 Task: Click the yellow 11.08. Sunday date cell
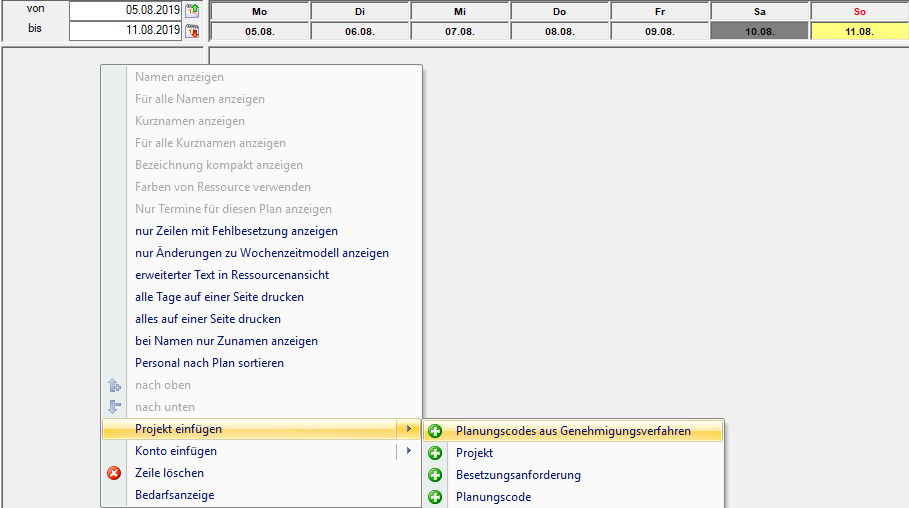pos(859,31)
